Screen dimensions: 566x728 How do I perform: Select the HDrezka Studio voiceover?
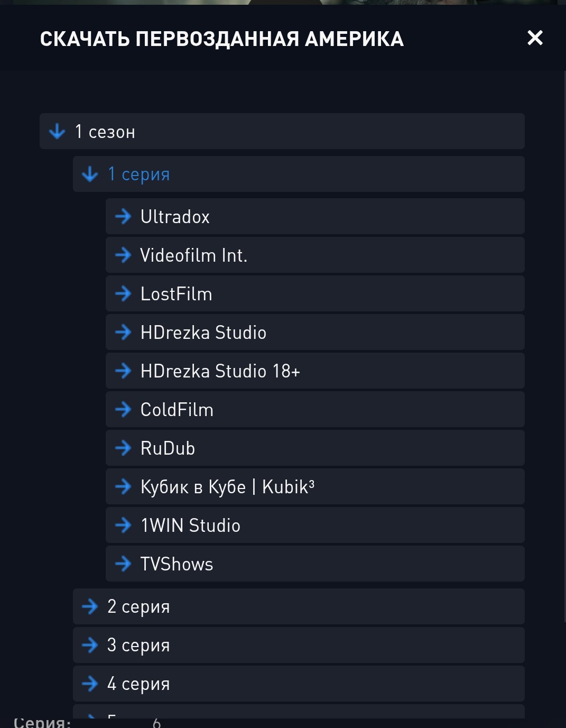315,332
